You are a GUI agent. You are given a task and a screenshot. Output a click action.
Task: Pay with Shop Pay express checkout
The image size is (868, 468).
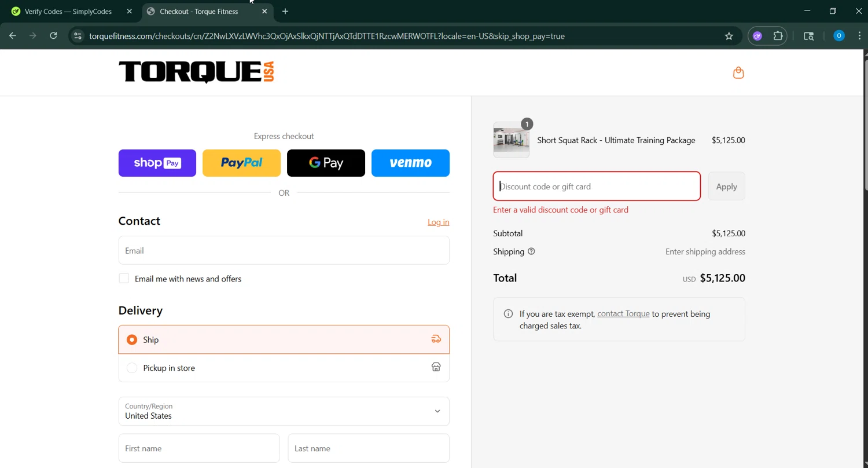[x=157, y=163]
